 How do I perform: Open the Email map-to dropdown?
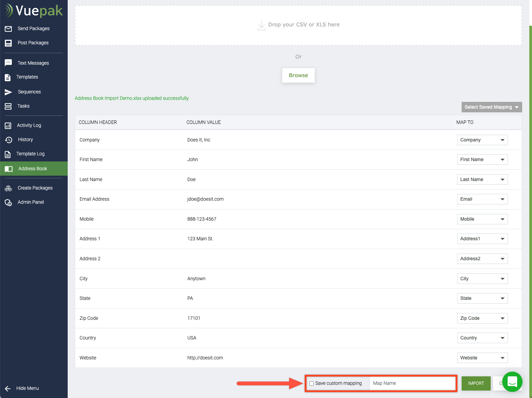click(482, 199)
